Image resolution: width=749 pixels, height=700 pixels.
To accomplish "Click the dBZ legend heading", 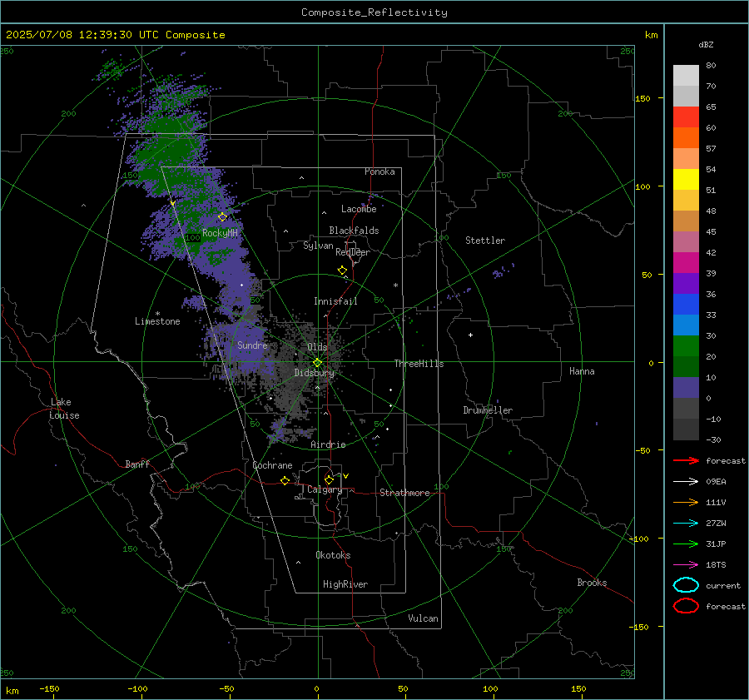I will (706, 45).
